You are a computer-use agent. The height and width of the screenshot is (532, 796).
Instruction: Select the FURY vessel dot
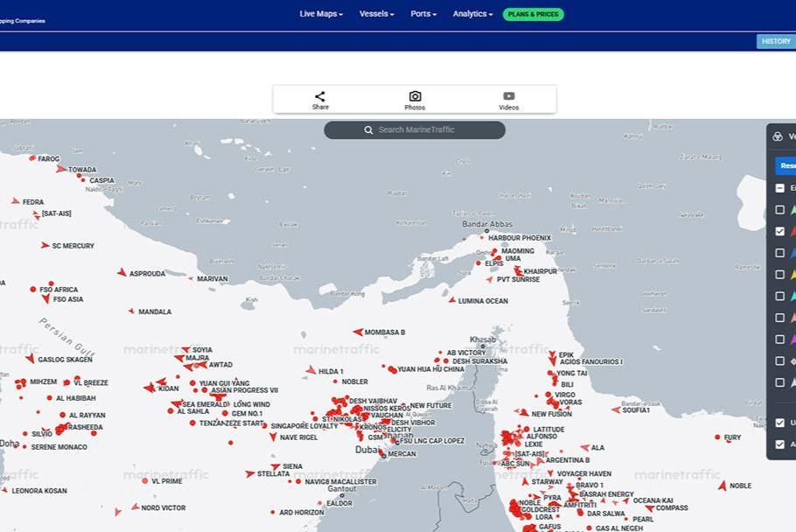pyautogui.click(x=717, y=437)
